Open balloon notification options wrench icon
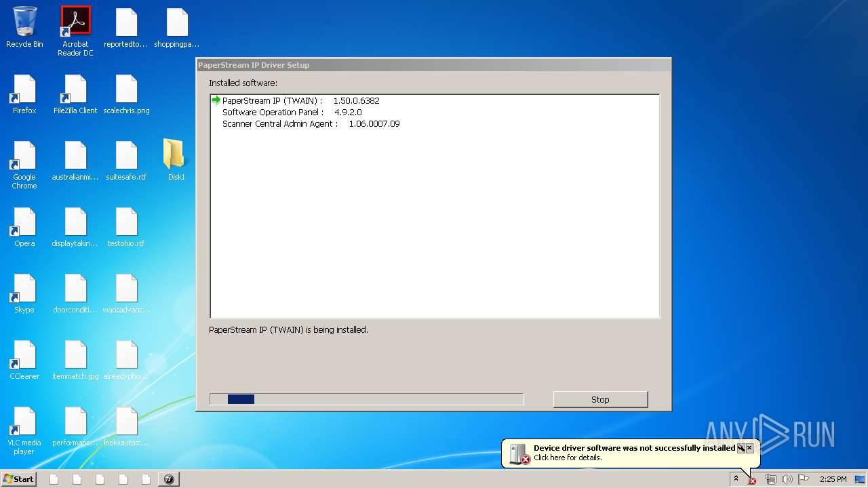Image resolution: width=868 pixels, height=488 pixels. [741, 448]
